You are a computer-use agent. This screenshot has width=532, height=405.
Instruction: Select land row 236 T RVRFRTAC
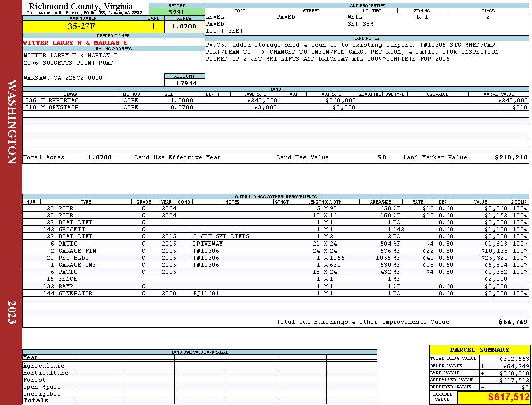[x=276, y=100]
